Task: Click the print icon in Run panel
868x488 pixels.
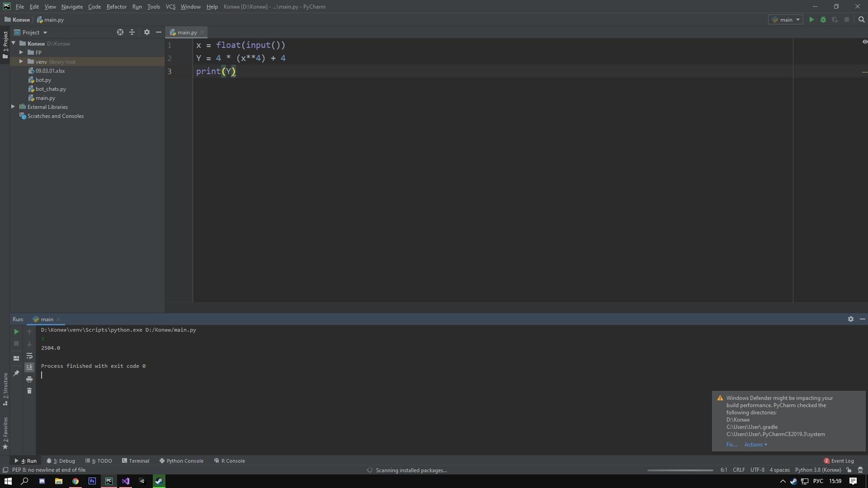Action: pyautogui.click(x=29, y=379)
